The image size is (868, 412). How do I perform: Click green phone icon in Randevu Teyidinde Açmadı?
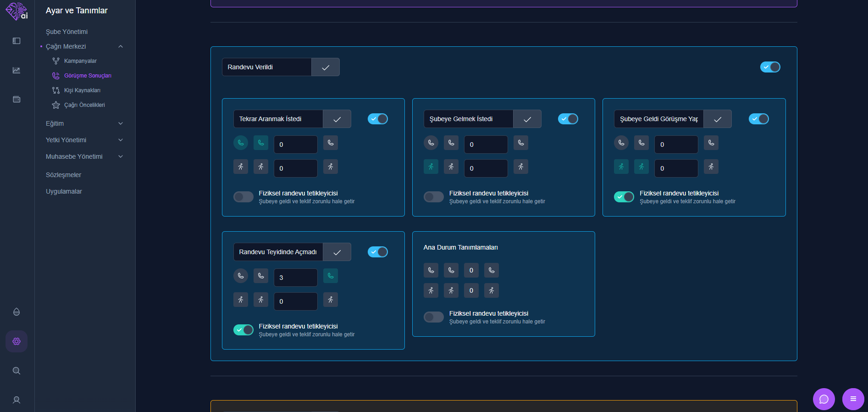point(331,276)
